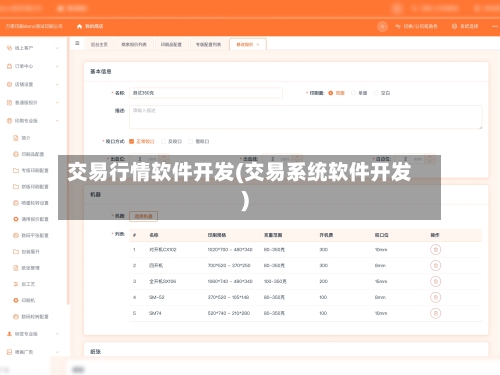The height and width of the screenshot is (375, 500).
Task: Click the 印刷专业版 sidebar icon
Action: (9, 121)
